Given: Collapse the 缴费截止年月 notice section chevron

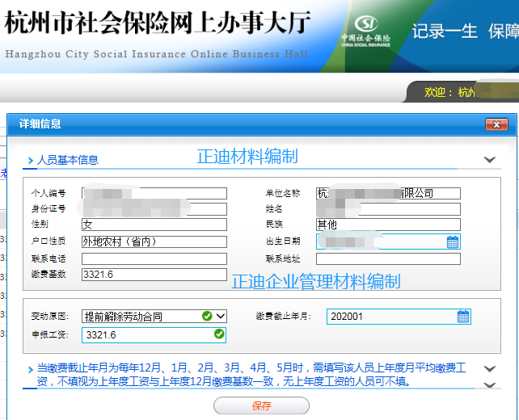Looking at the screenshot, I should click(489, 368).
